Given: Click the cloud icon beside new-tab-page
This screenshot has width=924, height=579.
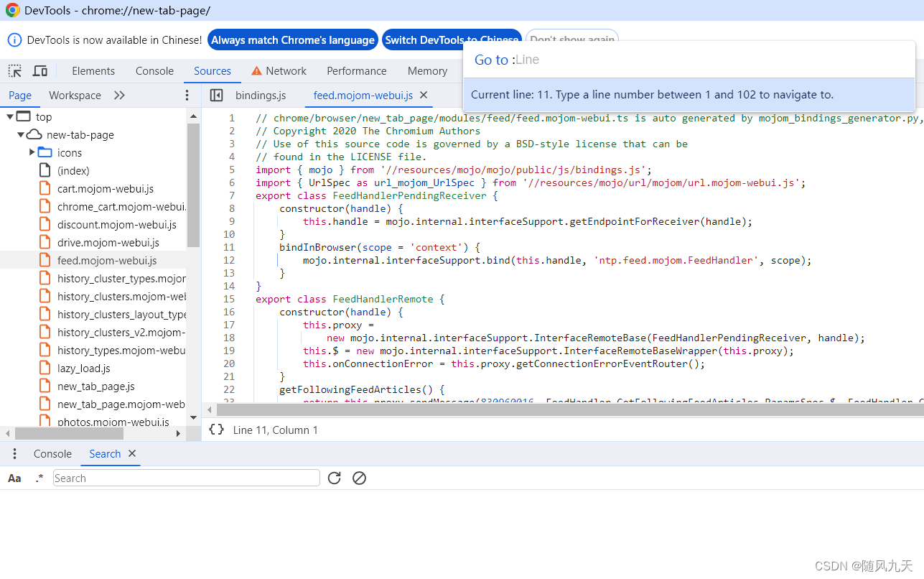Looking at the screenshot, I should coord(34,134).
